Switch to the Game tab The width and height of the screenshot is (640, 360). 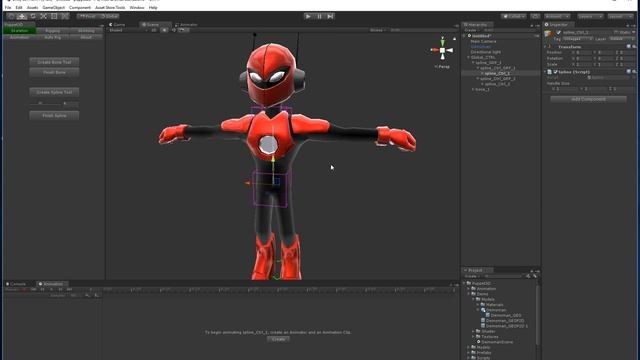click(x=117, y=24)
